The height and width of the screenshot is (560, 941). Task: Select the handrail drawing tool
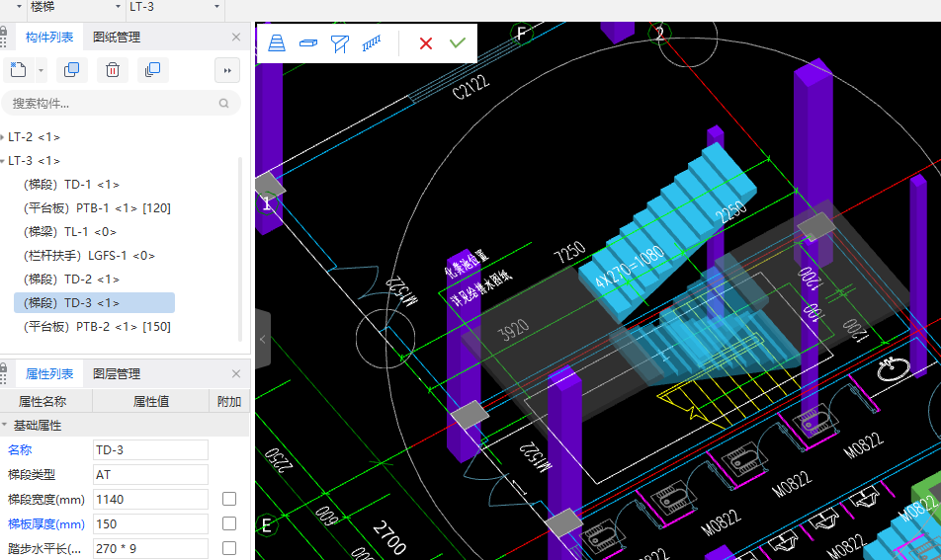[x=372, y=43]
